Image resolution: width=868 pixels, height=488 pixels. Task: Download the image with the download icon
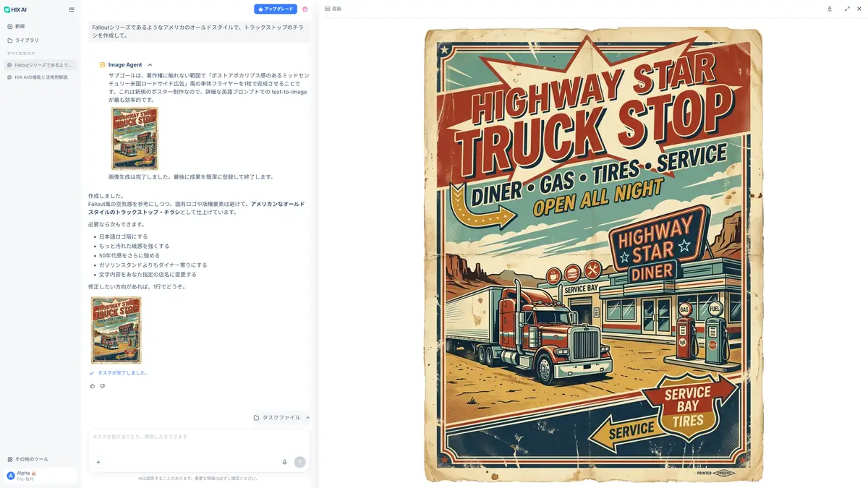tap(830, 9)
